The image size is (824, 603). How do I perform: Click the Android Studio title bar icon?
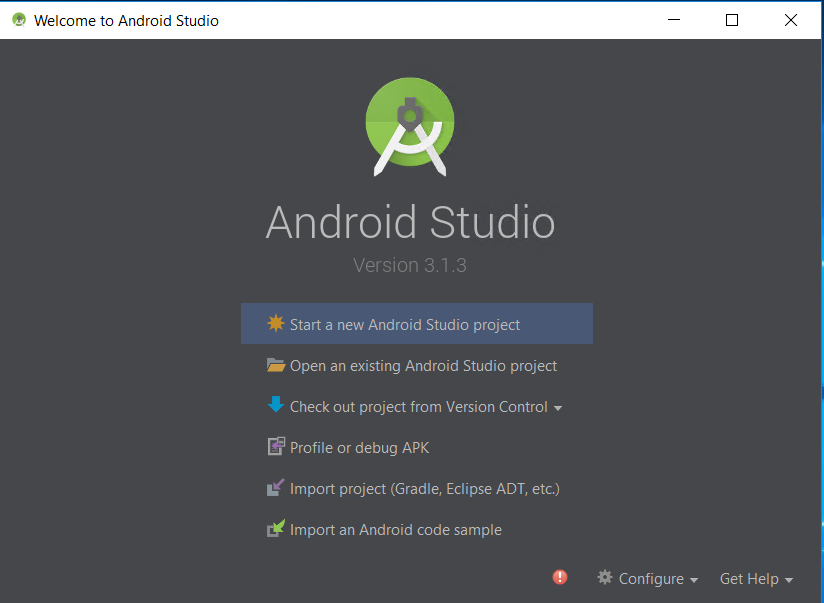click(x=19, y=20)
